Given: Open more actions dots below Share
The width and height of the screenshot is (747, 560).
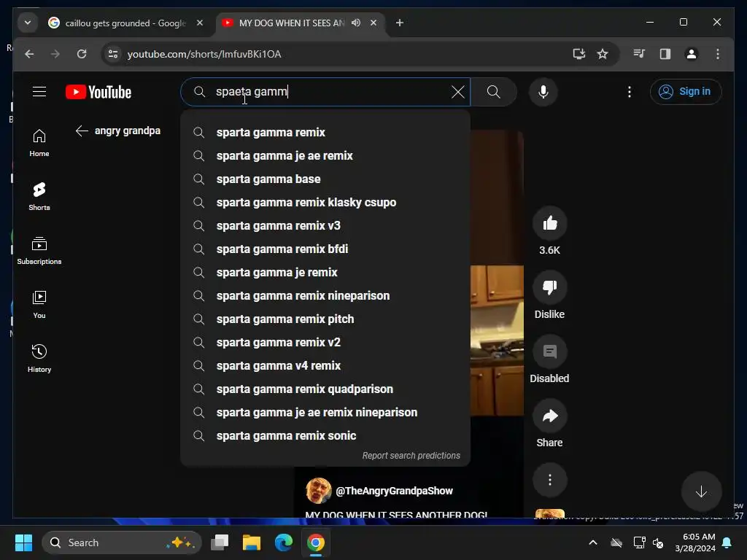Looking at the screenshot, I should point(550,480).
